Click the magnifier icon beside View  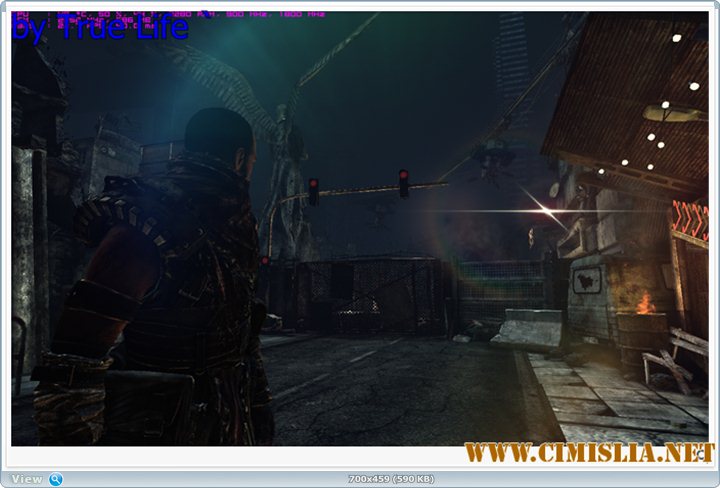point(56,479)
